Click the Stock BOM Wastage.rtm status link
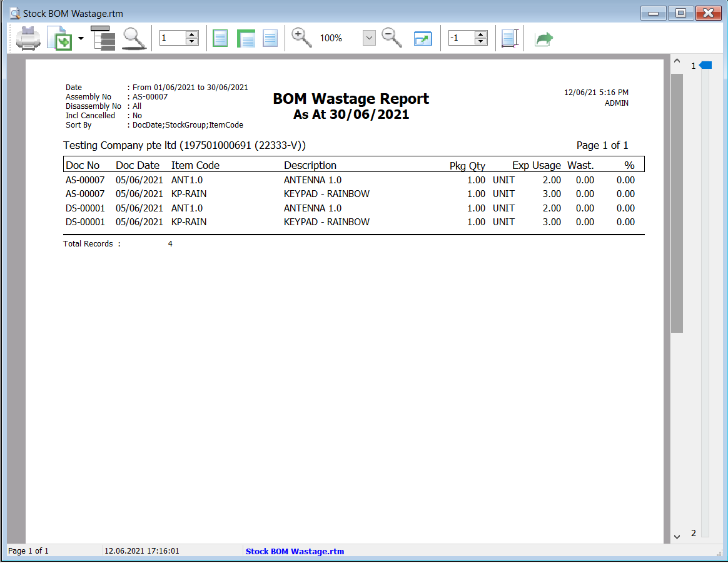The width and height of the screenshot is (728, 563). pyautogui.click(x=295, y=551)
